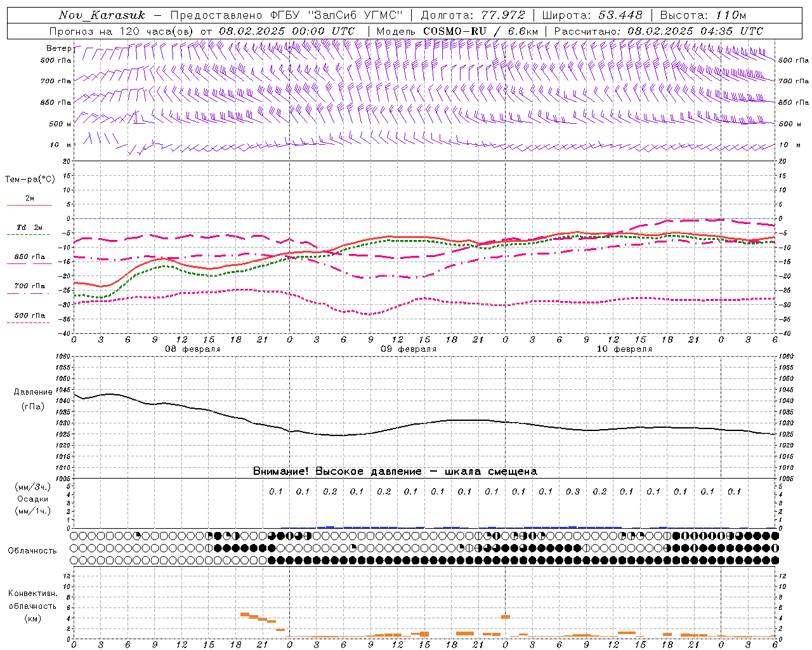
Task: Select the Давление pressure panel label
Action: [x=33, y=392]
